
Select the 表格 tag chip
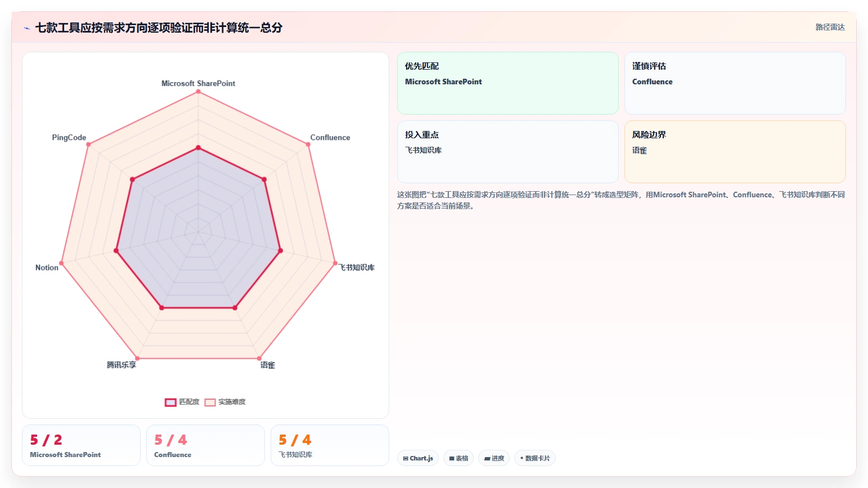[x=459, y=458]
